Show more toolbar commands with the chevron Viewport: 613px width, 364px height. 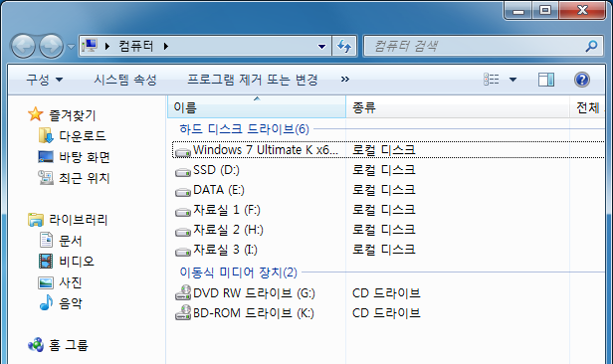[x=344, y=80]
